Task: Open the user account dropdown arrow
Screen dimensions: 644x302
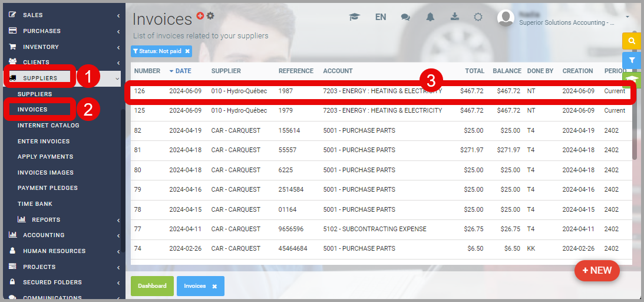Action: [628, 17]
